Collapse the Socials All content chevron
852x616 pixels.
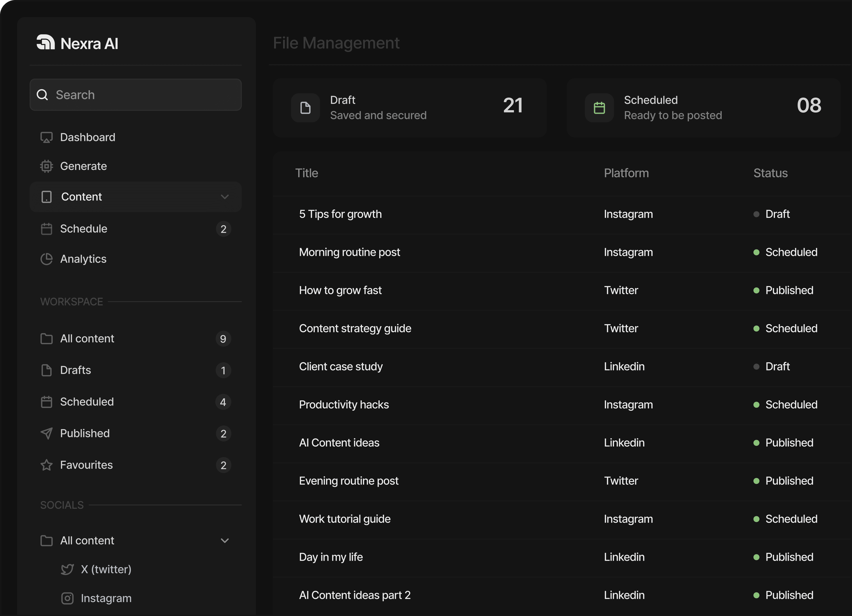pyautogui.click(x=225, y=541)
